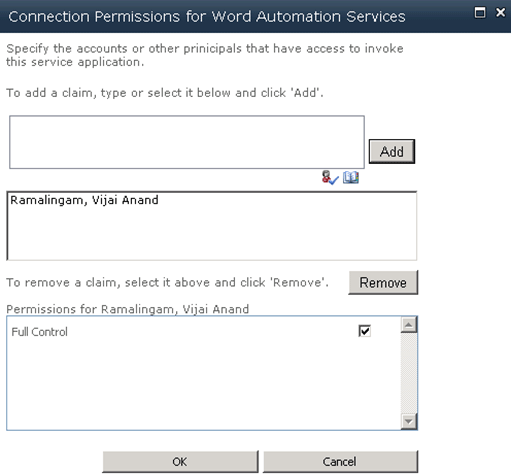The image size is (511, 474).
Task: Close the Connection Permissions dialog
Action: click(500, 13)
